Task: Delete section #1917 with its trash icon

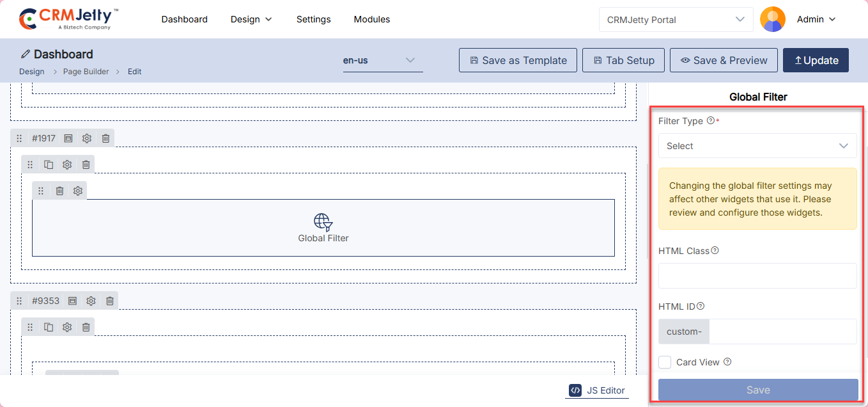Action: pos(106,138)
